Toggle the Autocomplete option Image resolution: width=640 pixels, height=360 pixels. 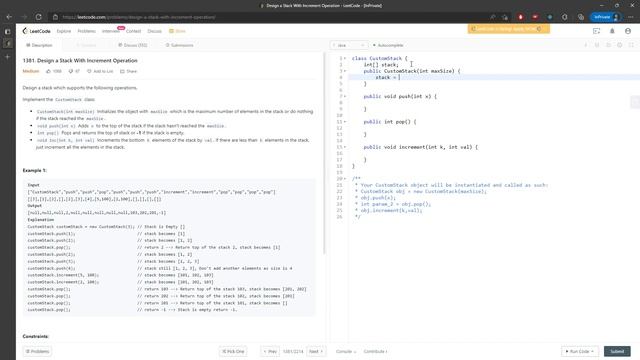388,45
